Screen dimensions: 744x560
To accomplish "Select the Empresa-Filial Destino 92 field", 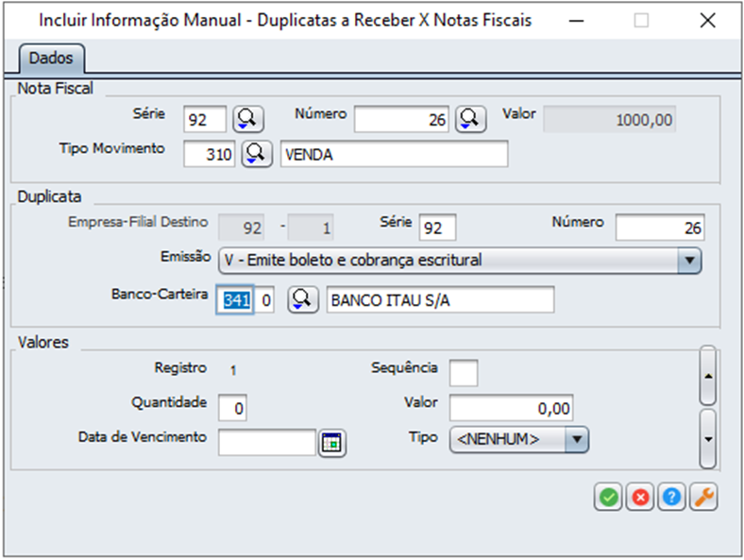I will 242,228.
